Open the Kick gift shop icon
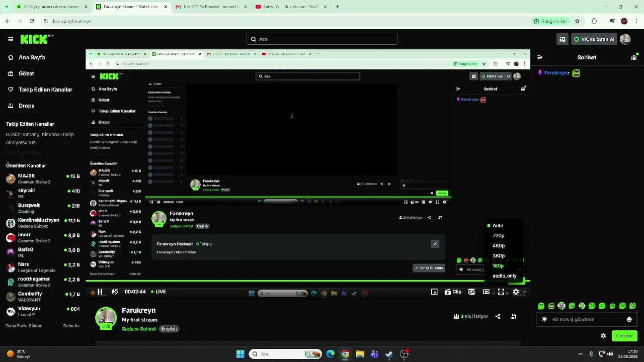This screenshot has height=362, width=644. pos(562,39)
